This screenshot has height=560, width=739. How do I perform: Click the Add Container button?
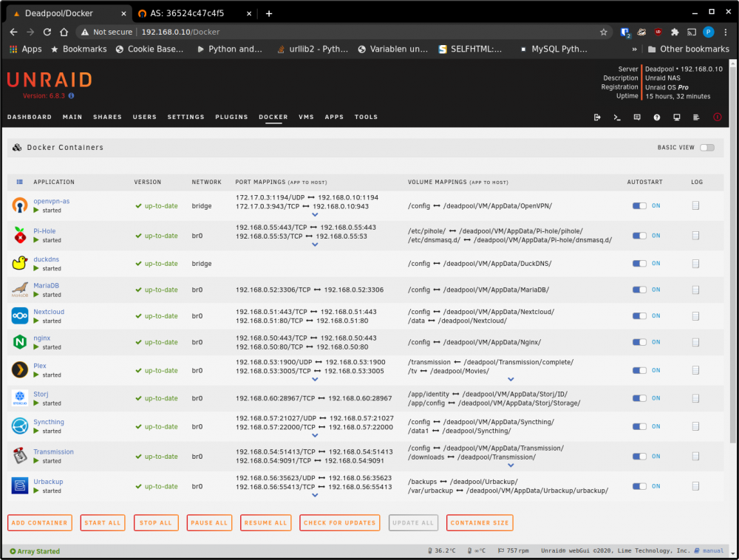40,523
